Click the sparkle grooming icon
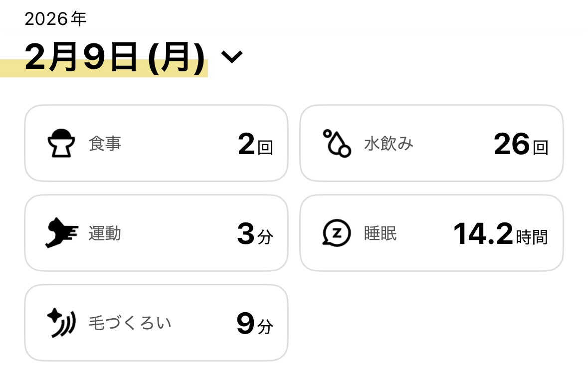 pos(61,323)
